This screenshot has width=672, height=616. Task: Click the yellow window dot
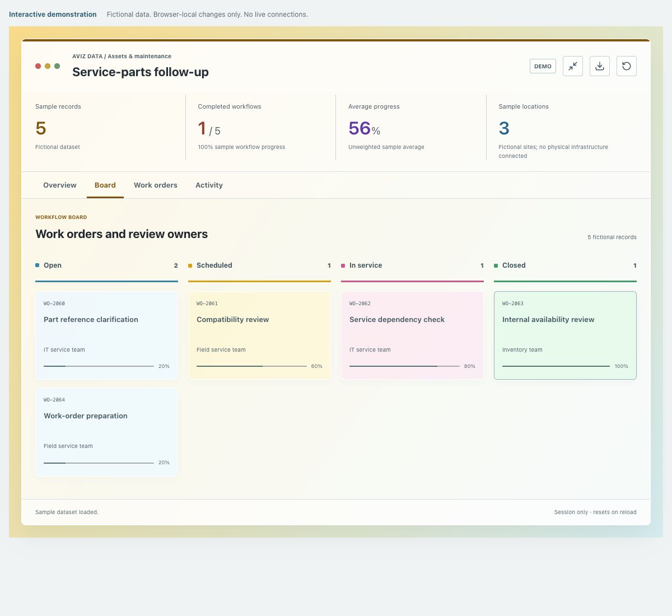(48, 66)
